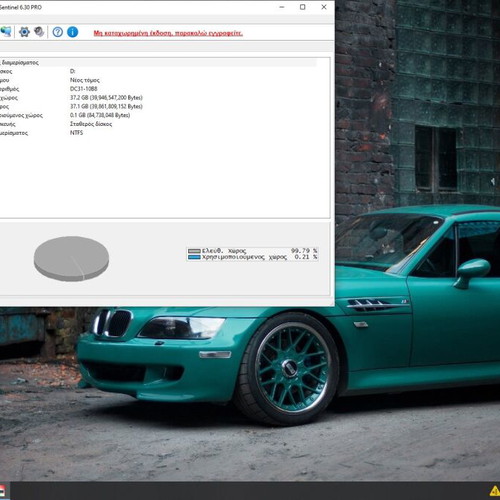Open the Configuration gear icon in toolbar

tap(24, 32)
